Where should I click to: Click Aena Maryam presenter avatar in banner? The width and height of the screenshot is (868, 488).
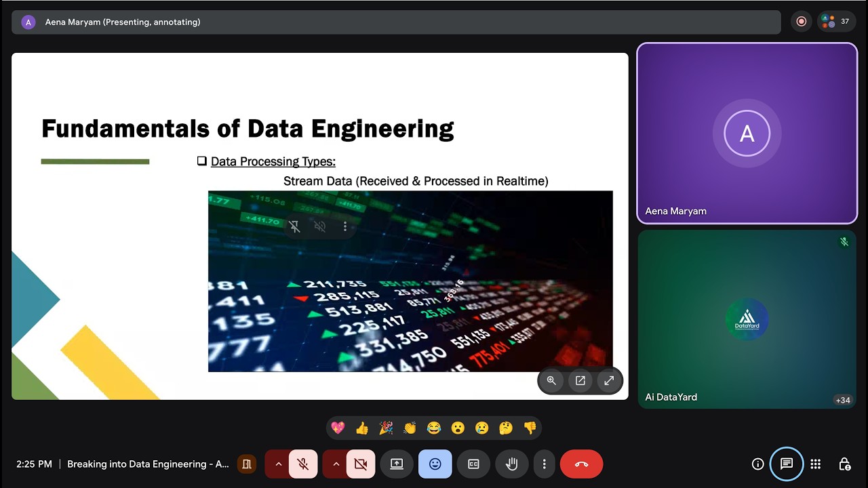coord(28,22)
